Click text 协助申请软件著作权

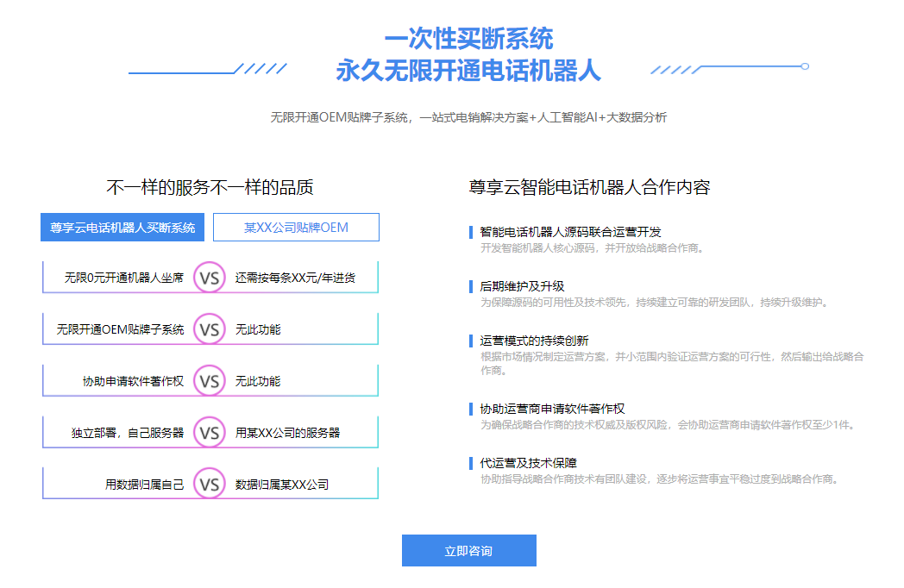click(133, 381)
